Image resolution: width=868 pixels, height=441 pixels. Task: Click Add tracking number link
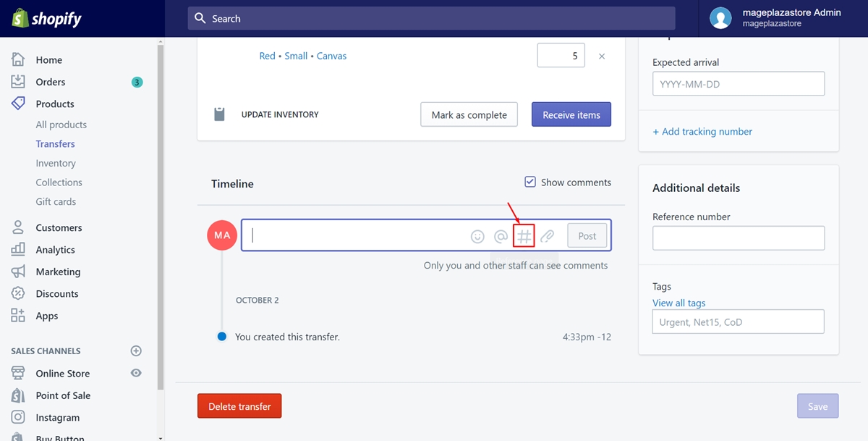click(702, 132)
